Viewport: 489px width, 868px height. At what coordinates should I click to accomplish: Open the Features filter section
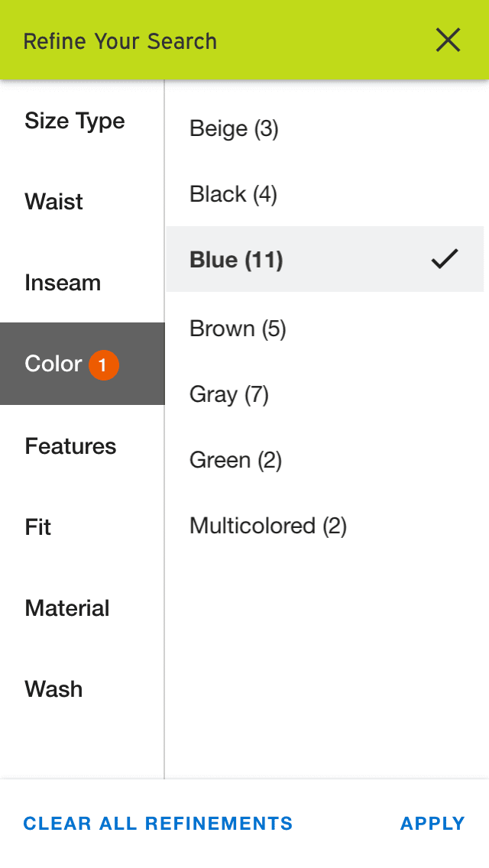point(70,445)
